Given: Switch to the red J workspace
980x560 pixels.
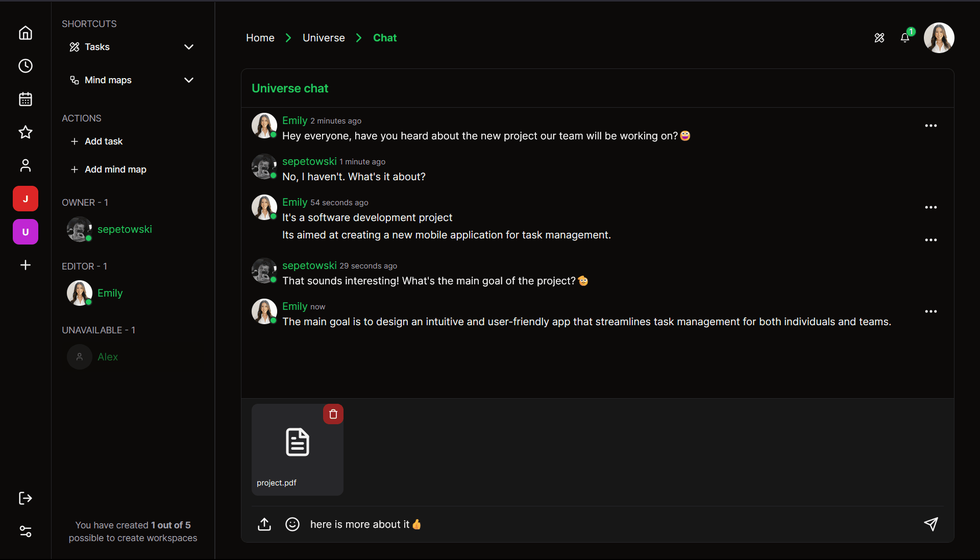Looking at the screenshot, I should [x=26, y=199].
